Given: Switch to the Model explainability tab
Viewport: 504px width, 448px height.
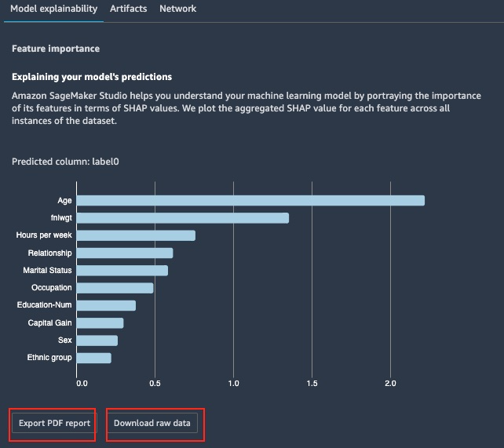Looking at the screenshot, I should (x=53, y=9).
